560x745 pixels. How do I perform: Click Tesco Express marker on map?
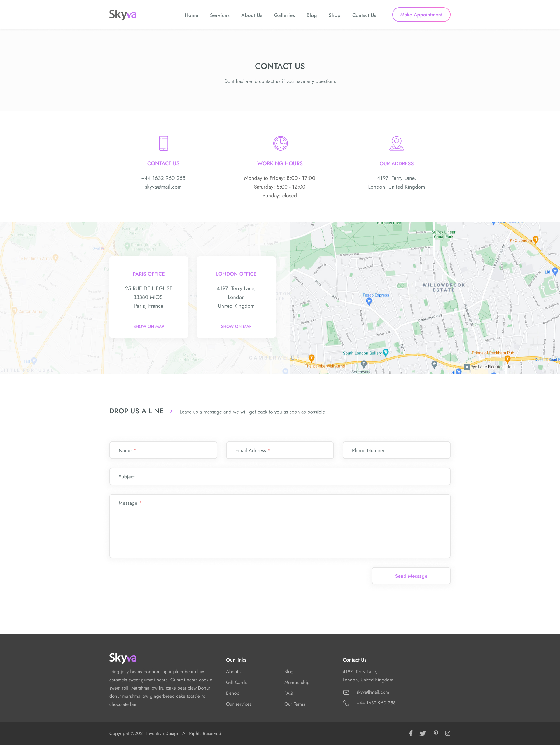point(369,301)
